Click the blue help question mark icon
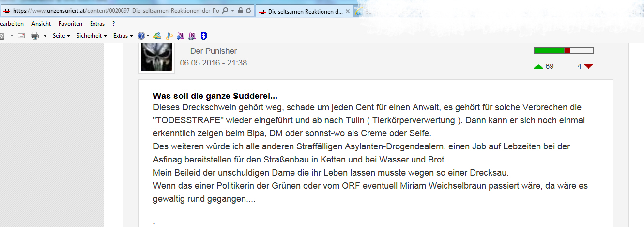Screen dimensions: 644x227 tap(141, 36)
